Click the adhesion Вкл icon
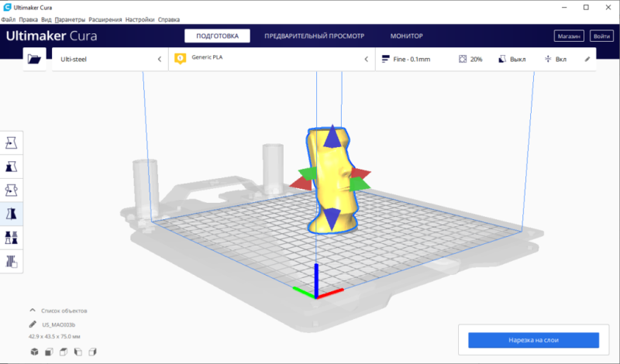 [548, 60]
